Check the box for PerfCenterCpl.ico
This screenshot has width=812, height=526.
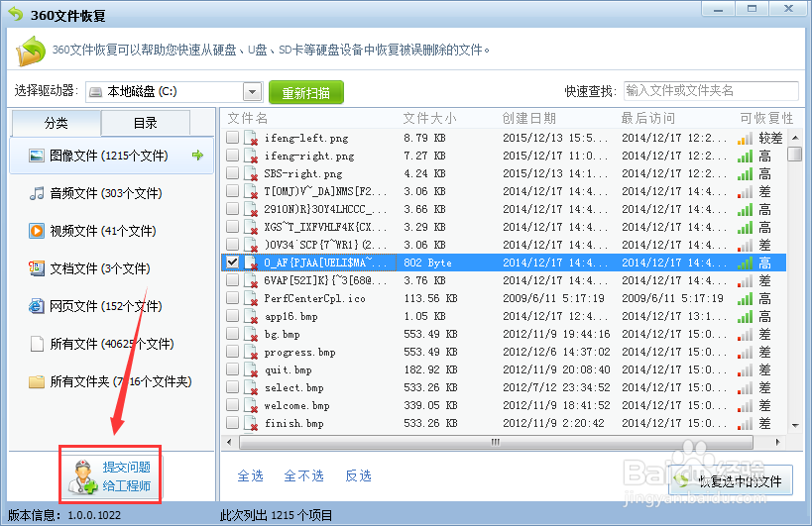click(233, 298)
